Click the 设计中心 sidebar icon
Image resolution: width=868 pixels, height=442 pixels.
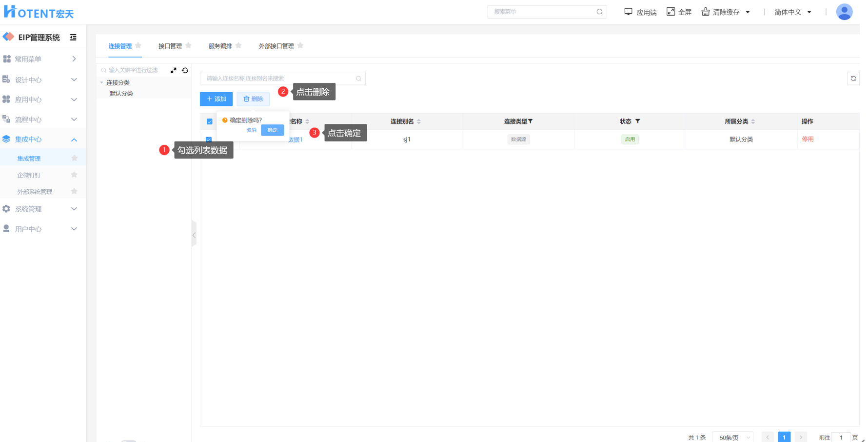click(x=7, y=80)
